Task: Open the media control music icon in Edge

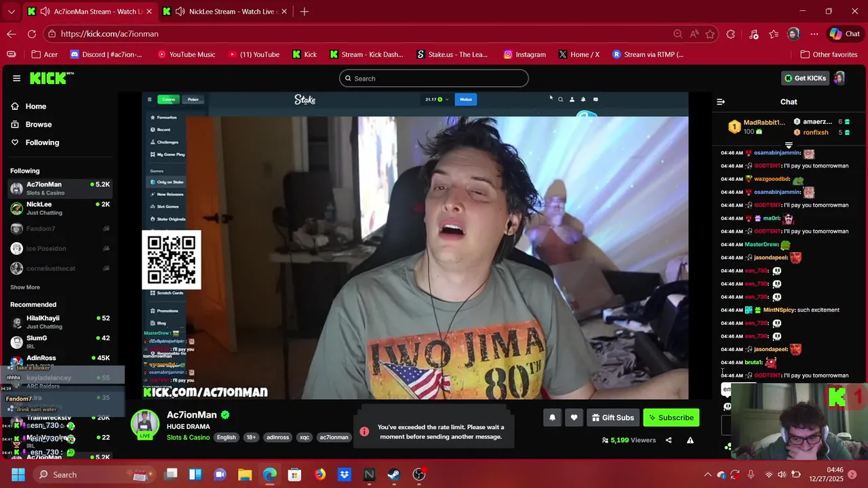Action: 753,34
